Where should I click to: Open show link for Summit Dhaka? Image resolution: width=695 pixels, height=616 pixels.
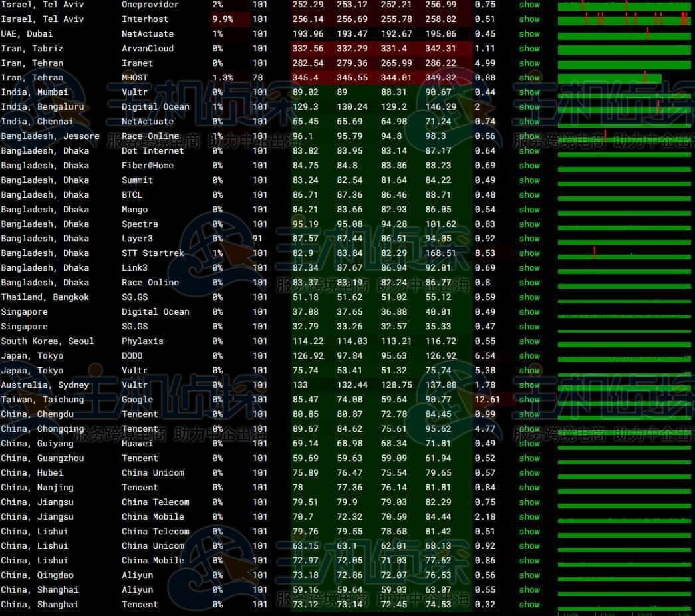pos(529,180)
